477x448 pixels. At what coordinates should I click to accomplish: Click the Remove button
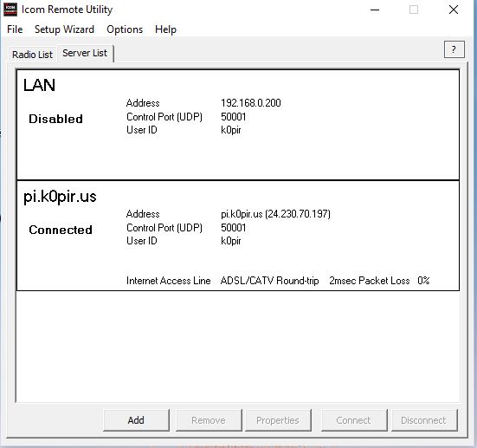pos(209,420)
